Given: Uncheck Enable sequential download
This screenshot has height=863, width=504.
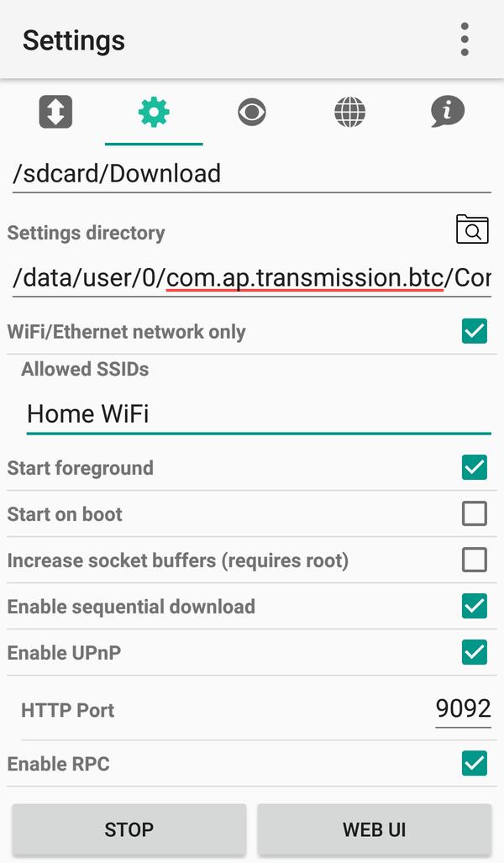Looking at the screenshot, I should 474,606.
